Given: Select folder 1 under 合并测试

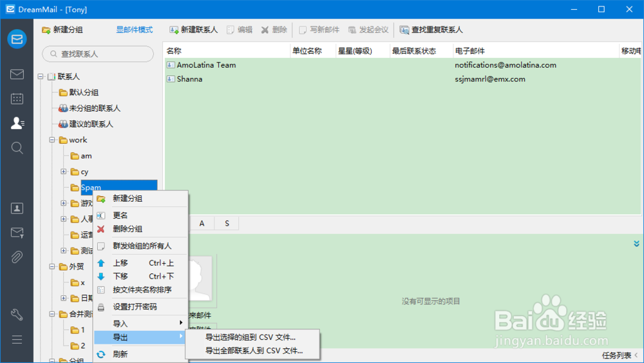Looking at the screenshot, I should [x=78, y=329].
